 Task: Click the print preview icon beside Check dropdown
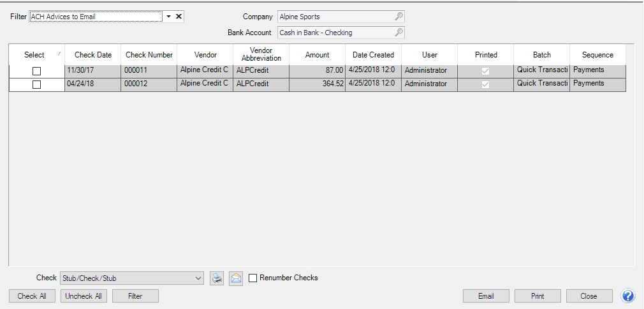217,278
